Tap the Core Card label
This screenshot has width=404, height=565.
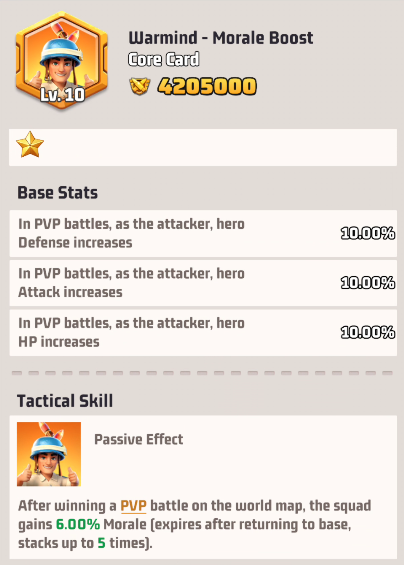164,59
